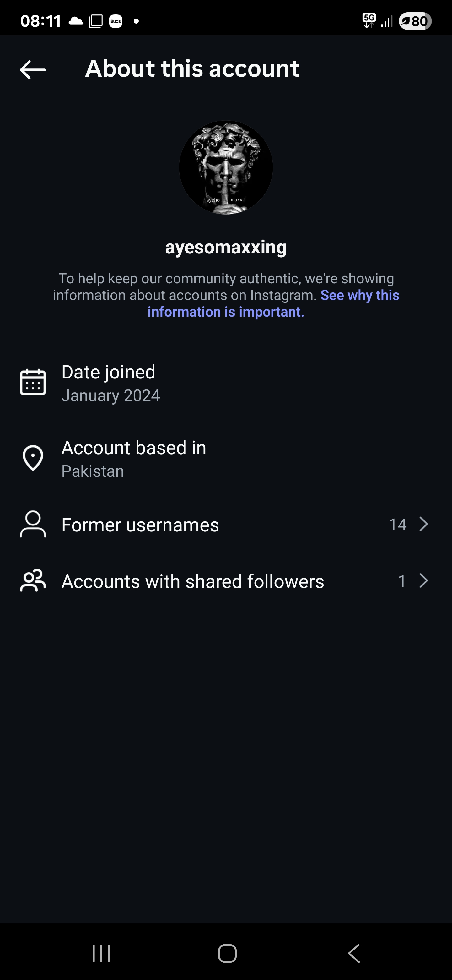
Task: Tap the statue profile picture
Action: pyautogui.click(x=226, y=167)
